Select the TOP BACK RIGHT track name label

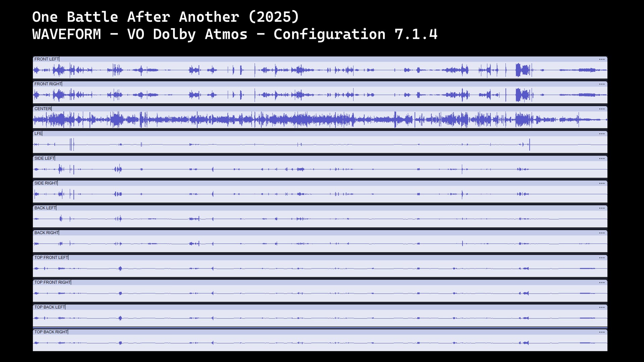click(51, 332)
